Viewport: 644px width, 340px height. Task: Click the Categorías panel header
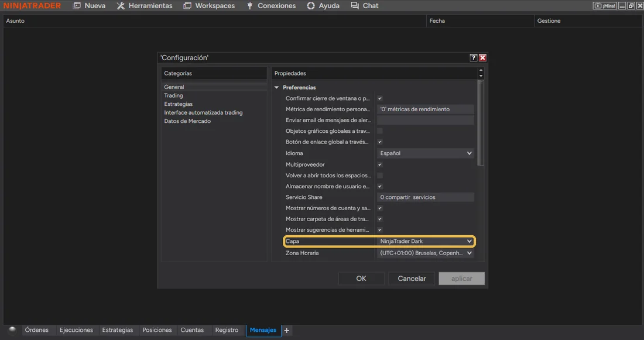[214, 73]
